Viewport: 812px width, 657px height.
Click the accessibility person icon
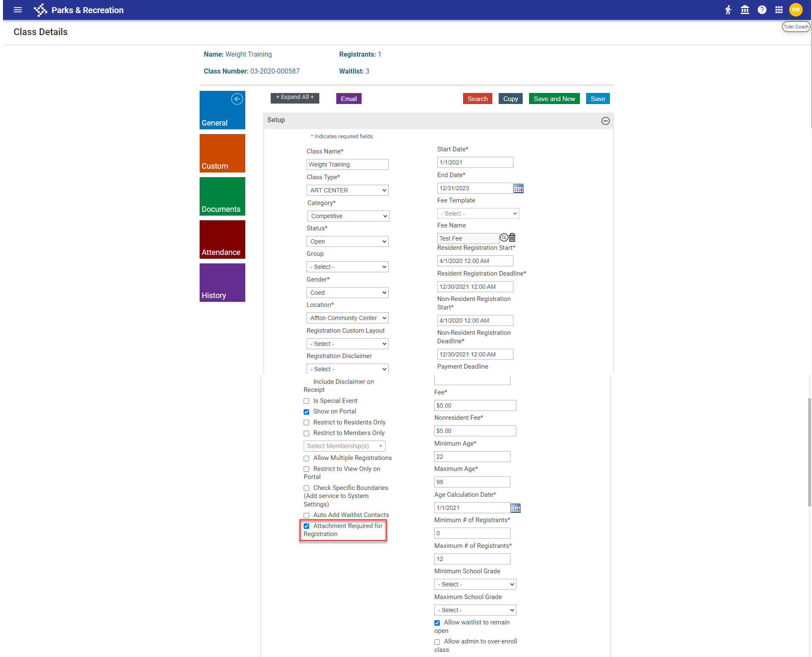click(x=728, y=10)
